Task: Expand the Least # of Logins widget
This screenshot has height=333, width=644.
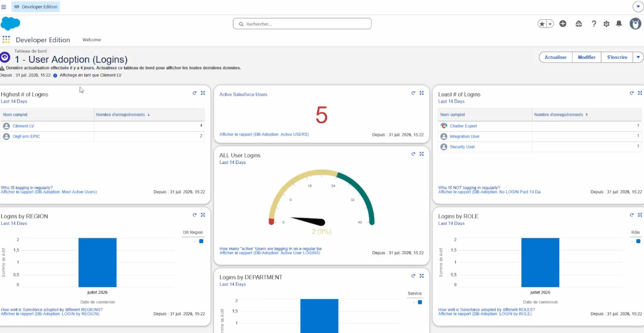Action: tap(640, 93)
